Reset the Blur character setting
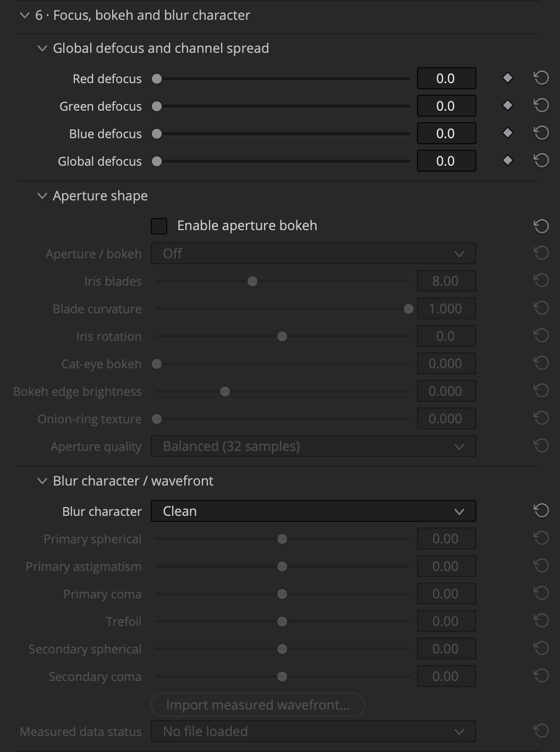The height and width of the screenshot is (752, 560). (541, 511)
